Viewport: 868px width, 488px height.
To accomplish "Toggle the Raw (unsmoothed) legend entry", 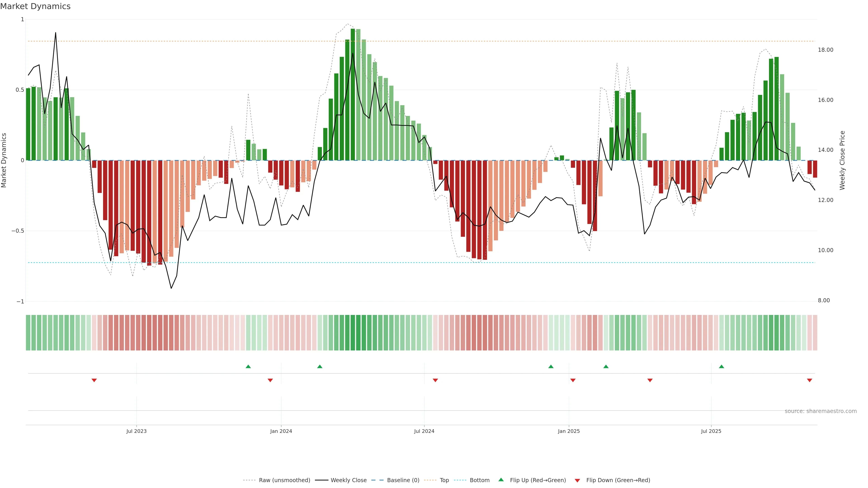I will coord(284,480).
